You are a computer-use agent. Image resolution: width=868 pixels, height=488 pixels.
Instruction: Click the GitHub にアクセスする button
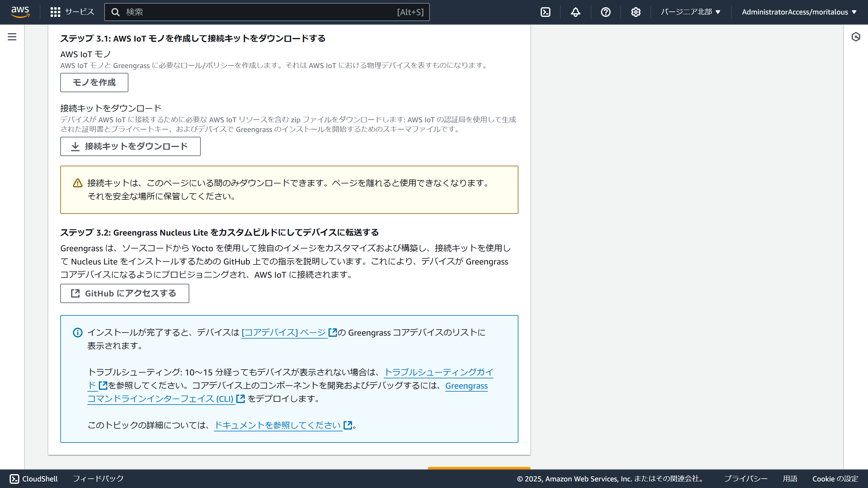tap(124, 293)
